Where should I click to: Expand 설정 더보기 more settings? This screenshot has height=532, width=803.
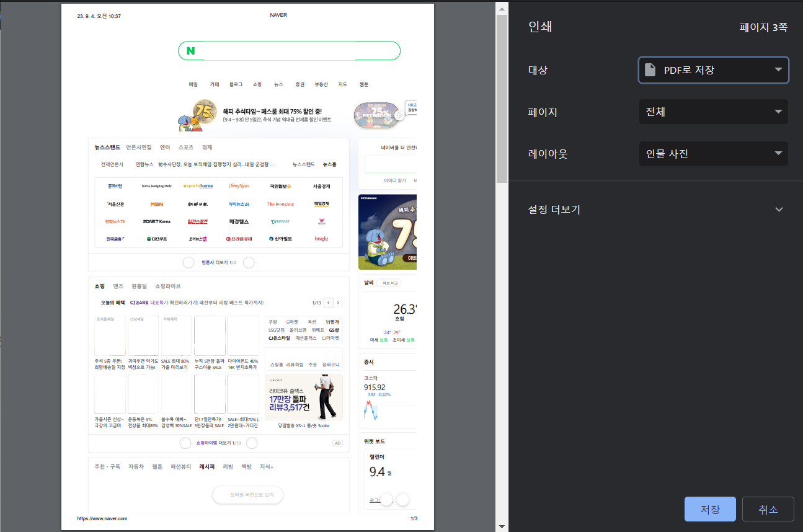(x=656, y=210)
